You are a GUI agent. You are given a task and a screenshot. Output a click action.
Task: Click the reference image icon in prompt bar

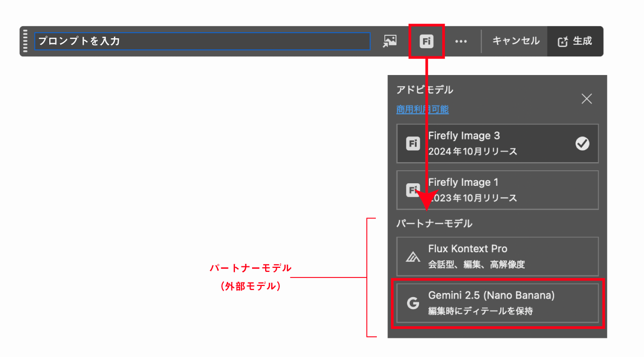point(389,41)
